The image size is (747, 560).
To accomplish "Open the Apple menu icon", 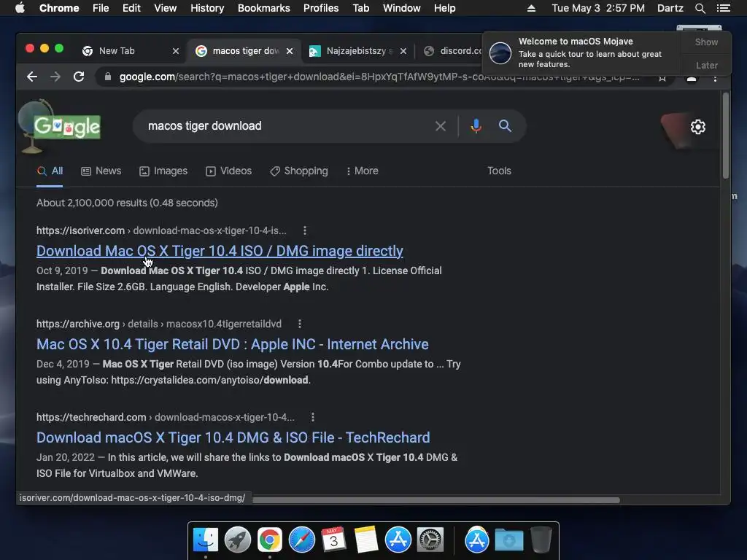I will pos(20,8).
